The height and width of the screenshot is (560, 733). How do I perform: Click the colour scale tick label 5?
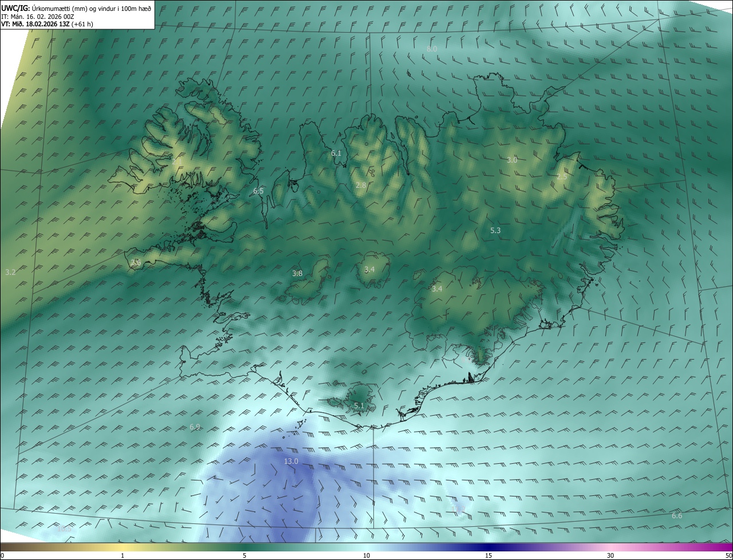(x=245, y=555)
